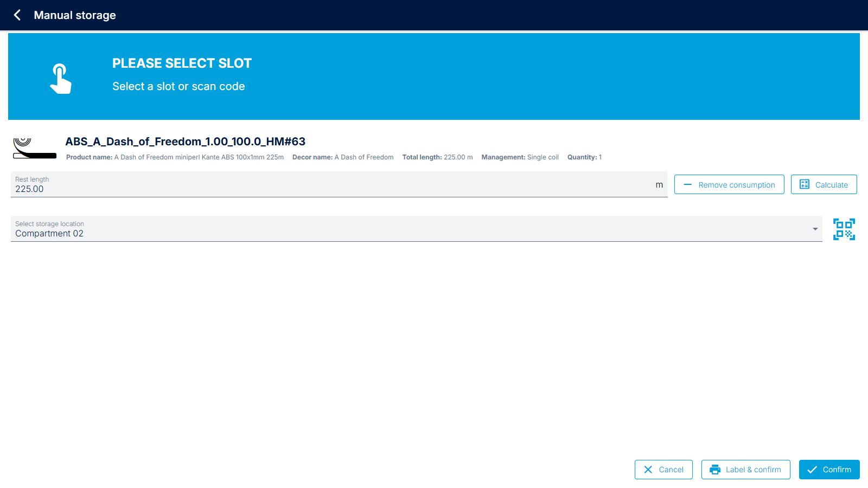Open the Select storage location dropdown
This screenshot has height=488, width=868.
click(417, 229)
